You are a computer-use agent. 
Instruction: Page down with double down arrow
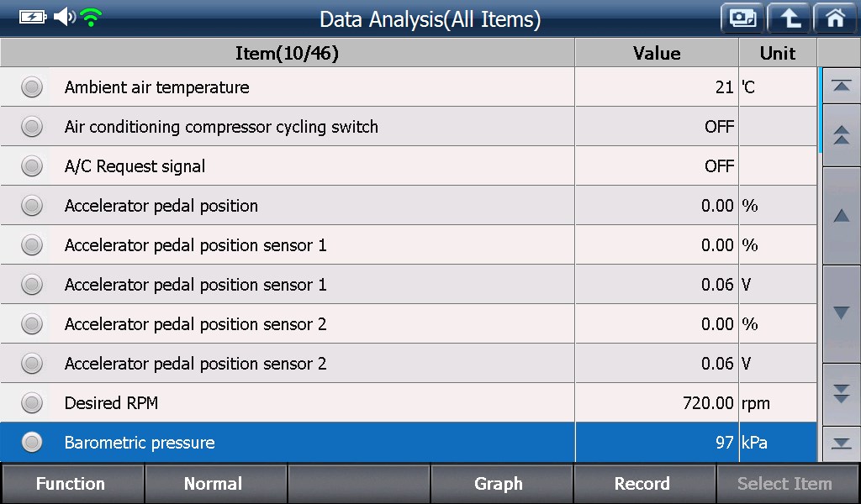[x=841, y=394]
